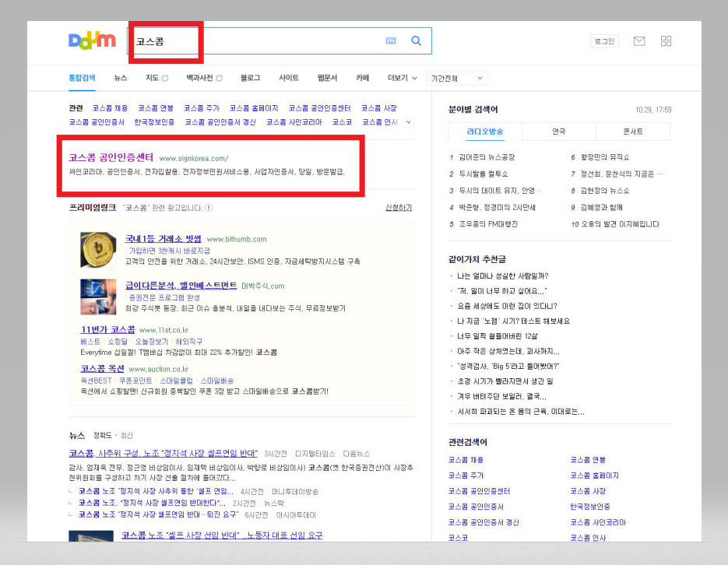
Task: Select the 콘서트 category tab
Action: [633, 132]
